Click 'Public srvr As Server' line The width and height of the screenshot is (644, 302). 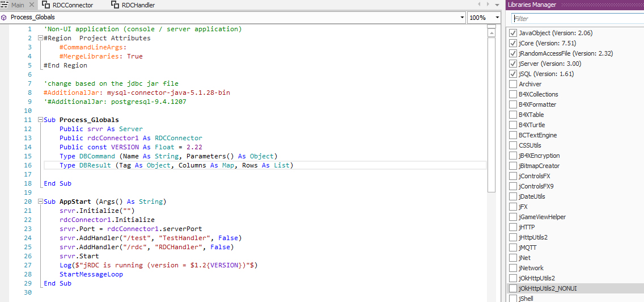click(x=101, y=129)
